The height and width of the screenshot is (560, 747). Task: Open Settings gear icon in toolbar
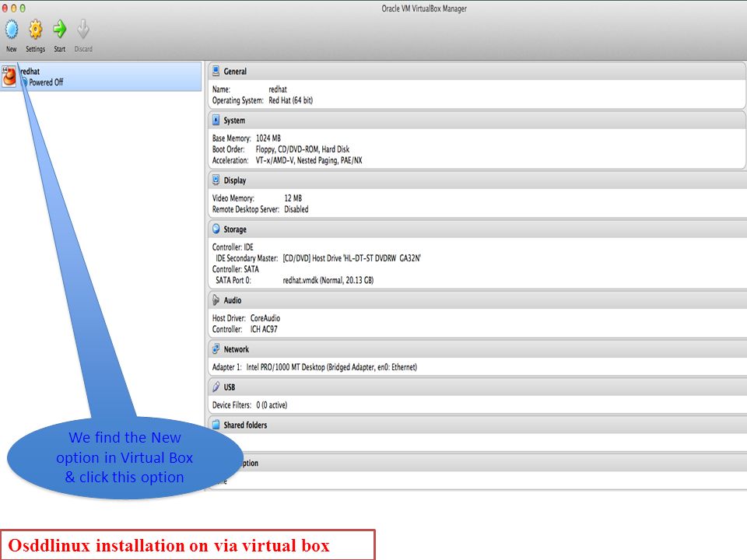pyautogui.click(x=35, y=30)
